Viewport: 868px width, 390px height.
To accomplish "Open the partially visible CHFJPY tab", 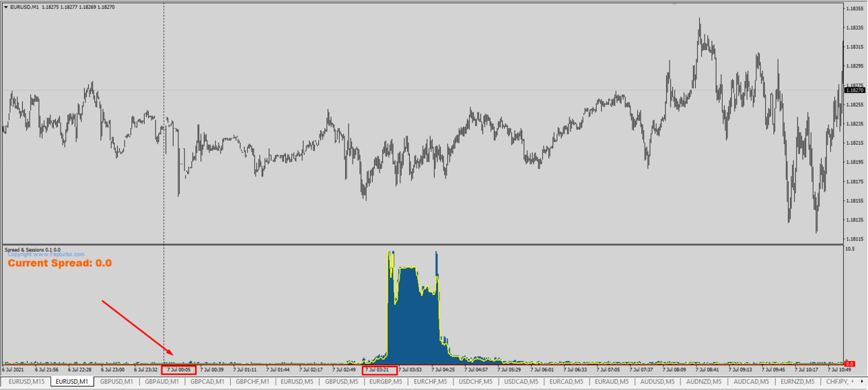I will (836, 382).
